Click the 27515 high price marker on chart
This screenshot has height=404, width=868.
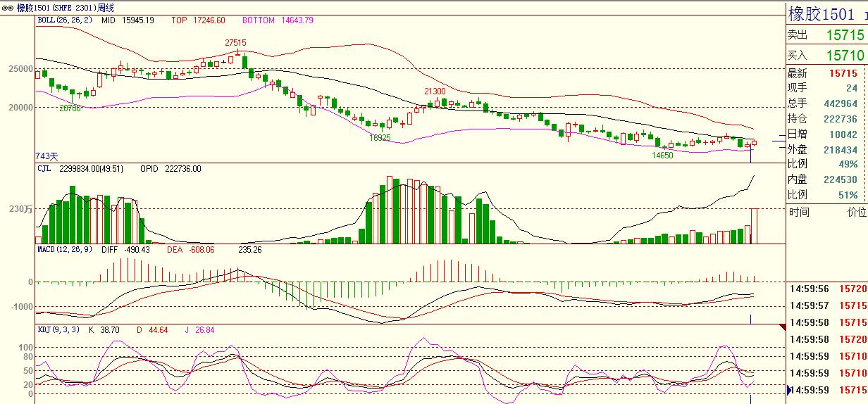click(235, 43)
